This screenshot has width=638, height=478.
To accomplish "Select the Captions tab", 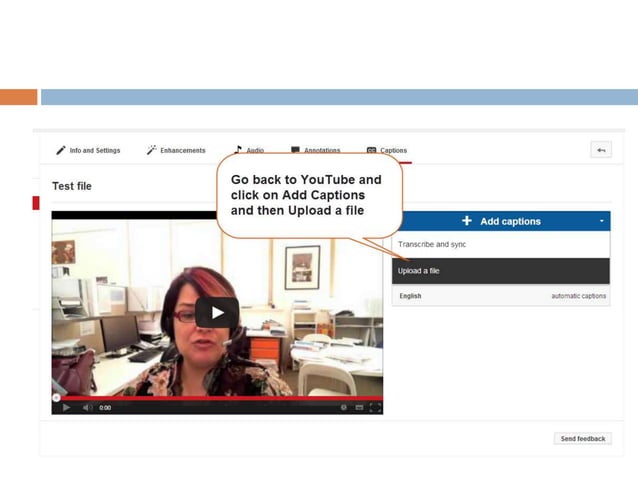I will point(387,151).
